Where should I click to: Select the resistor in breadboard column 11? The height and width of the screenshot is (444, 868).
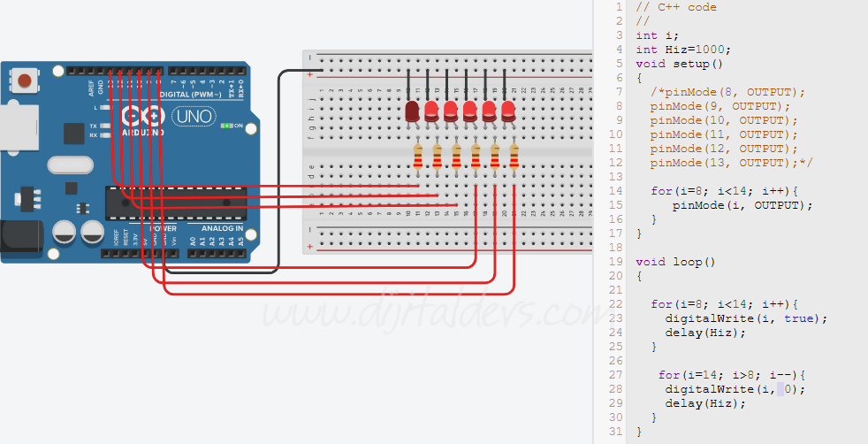(x=418, y=157)
